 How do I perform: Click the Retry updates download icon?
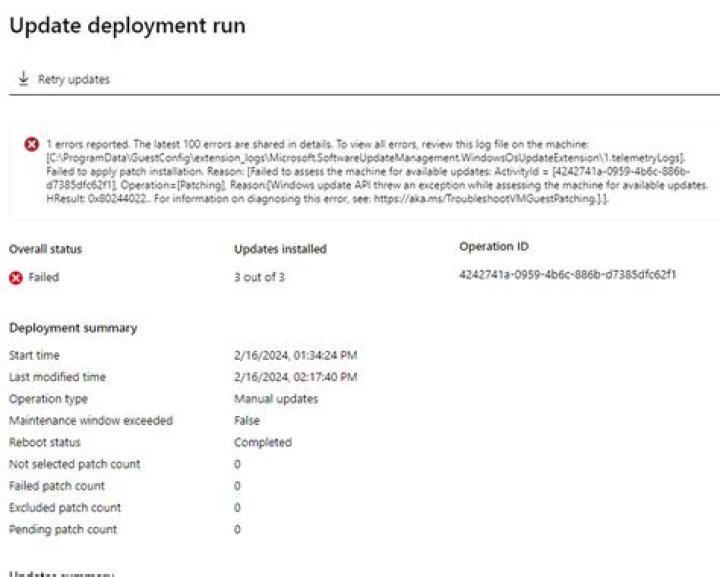(23, 79)
